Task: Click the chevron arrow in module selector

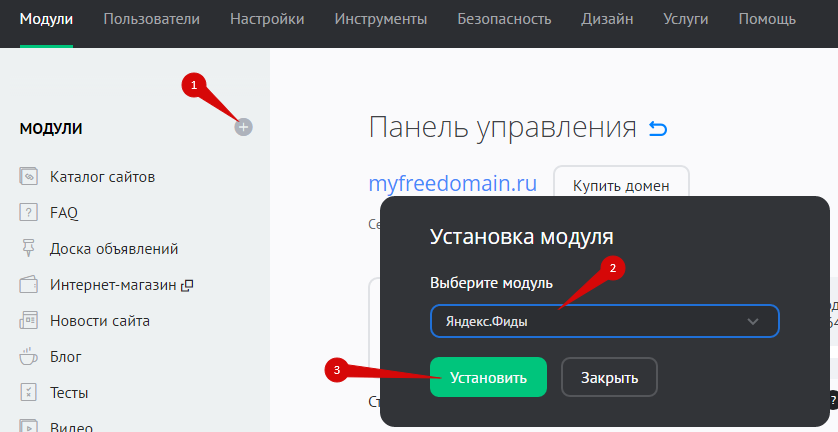Action: pyautogui.click(x=753, y=321)
